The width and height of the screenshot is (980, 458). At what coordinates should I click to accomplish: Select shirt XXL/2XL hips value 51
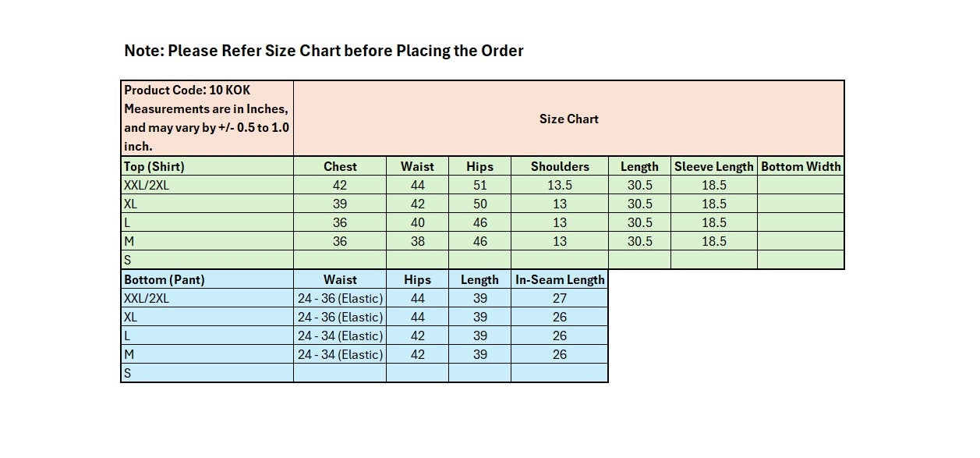pos(479,185)
